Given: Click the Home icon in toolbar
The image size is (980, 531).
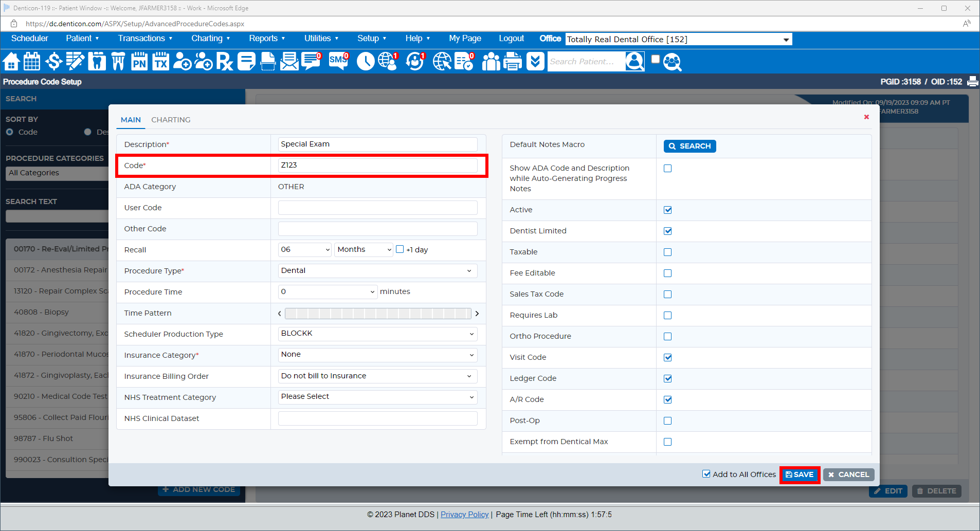Looking at the screenshot, I should click(x=11, y=61).
